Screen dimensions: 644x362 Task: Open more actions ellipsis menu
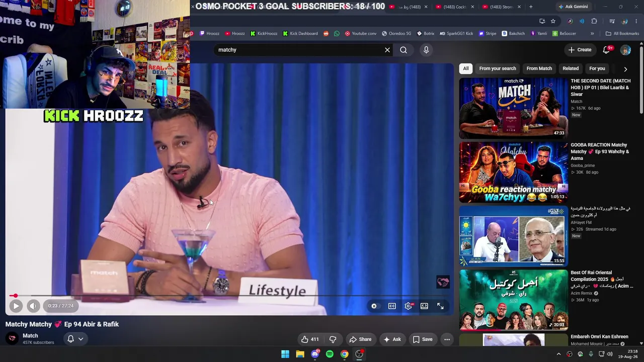click(447, 339)
